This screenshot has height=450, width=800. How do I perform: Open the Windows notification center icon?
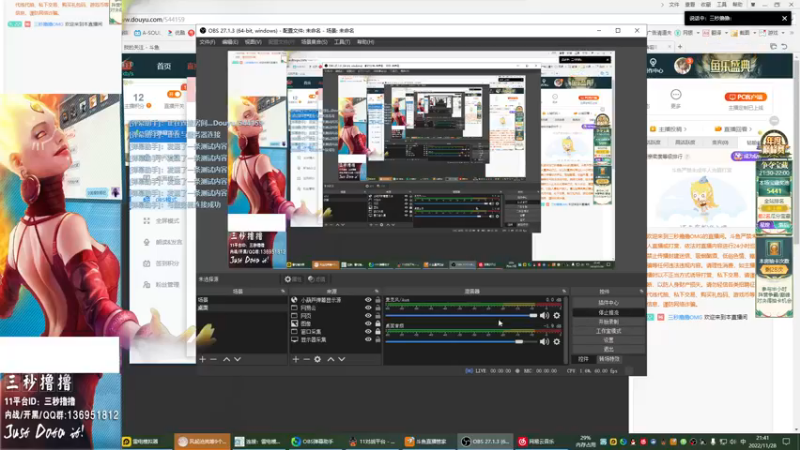point(786,441)
